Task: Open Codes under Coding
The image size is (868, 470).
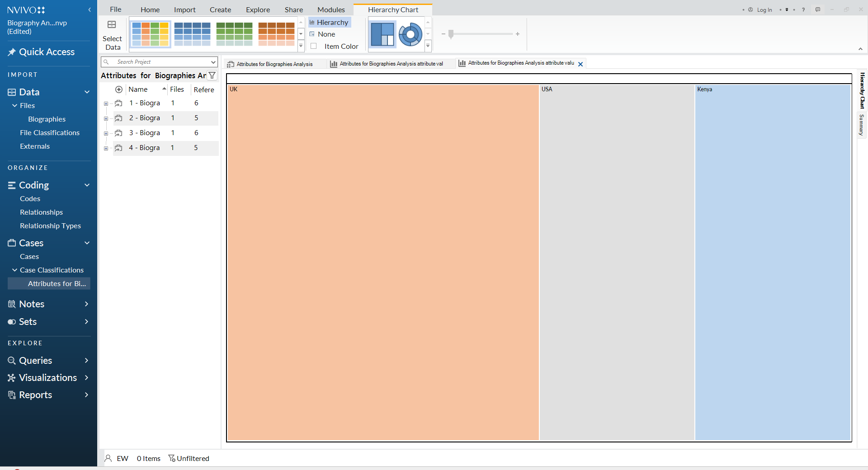Action: [30, 198]
